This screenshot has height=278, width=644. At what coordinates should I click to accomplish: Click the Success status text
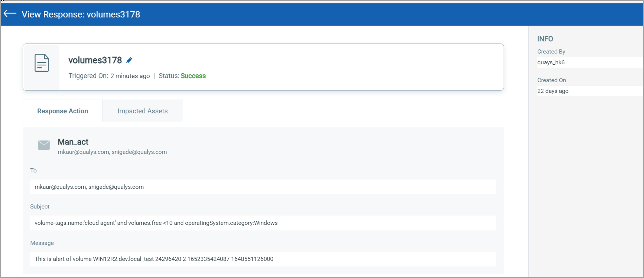pos(193,76)
